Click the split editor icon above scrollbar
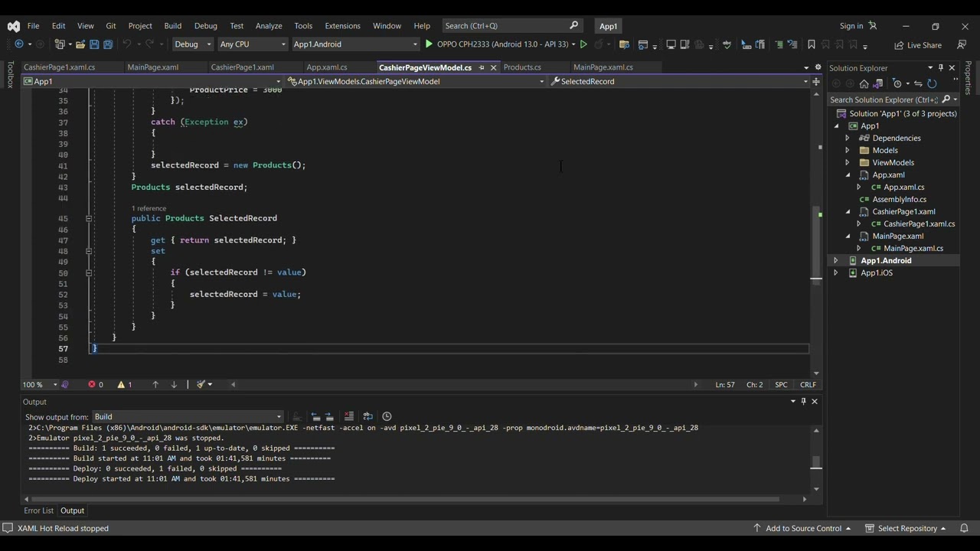The width and height of the screenshot is (980, 551). (818, 81)
